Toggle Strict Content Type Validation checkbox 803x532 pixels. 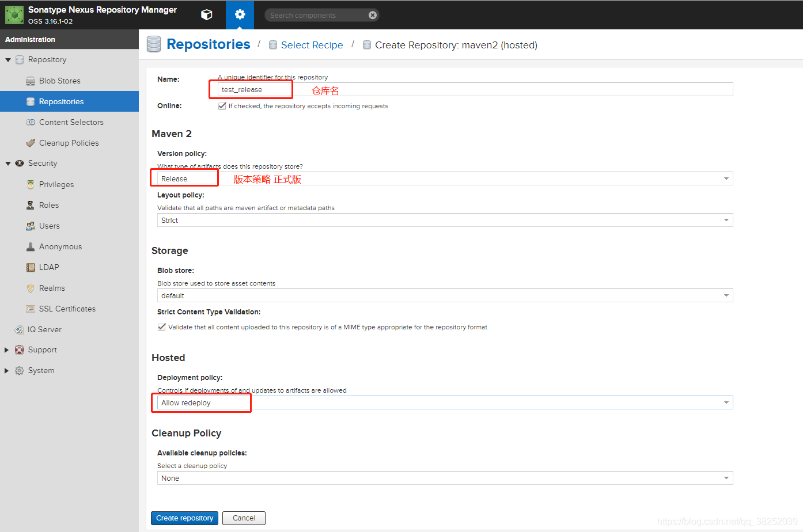point(161,327)
